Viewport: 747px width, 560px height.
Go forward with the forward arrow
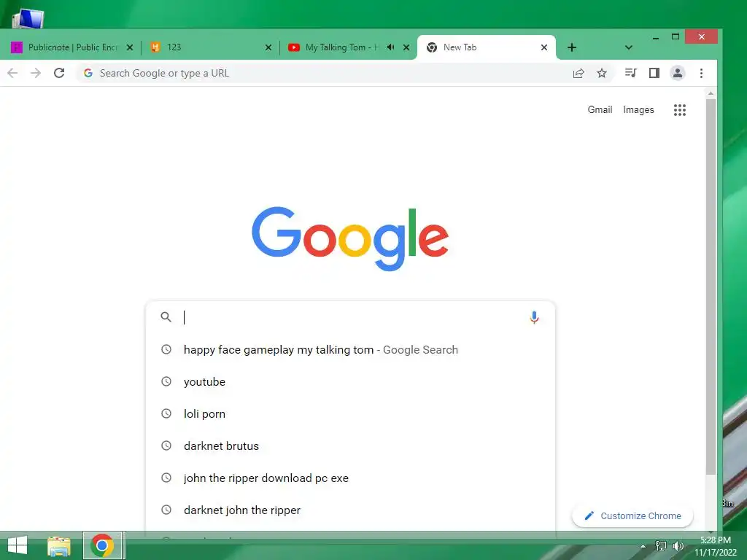pyautogui.click(x=36, y=73)
